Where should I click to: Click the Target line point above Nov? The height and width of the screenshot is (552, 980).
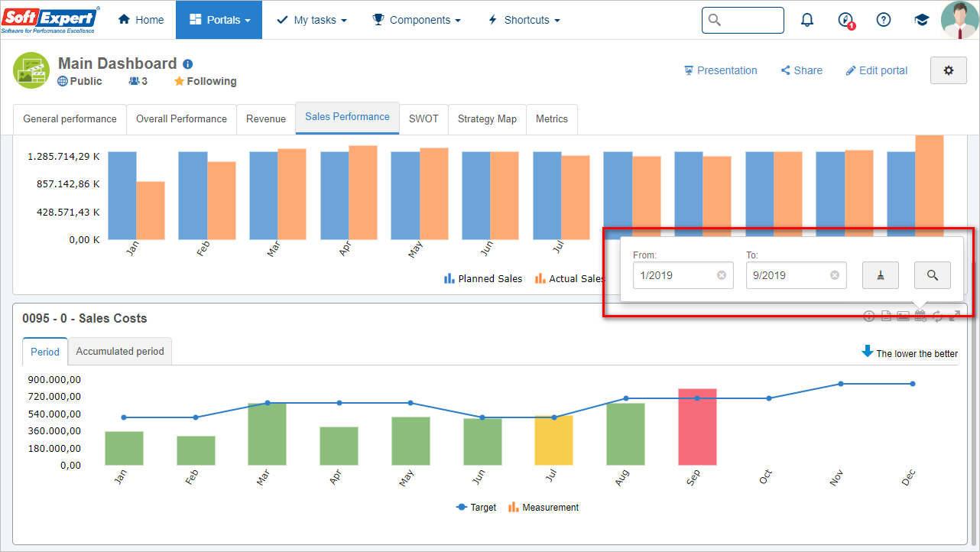(x=841, y=384)
